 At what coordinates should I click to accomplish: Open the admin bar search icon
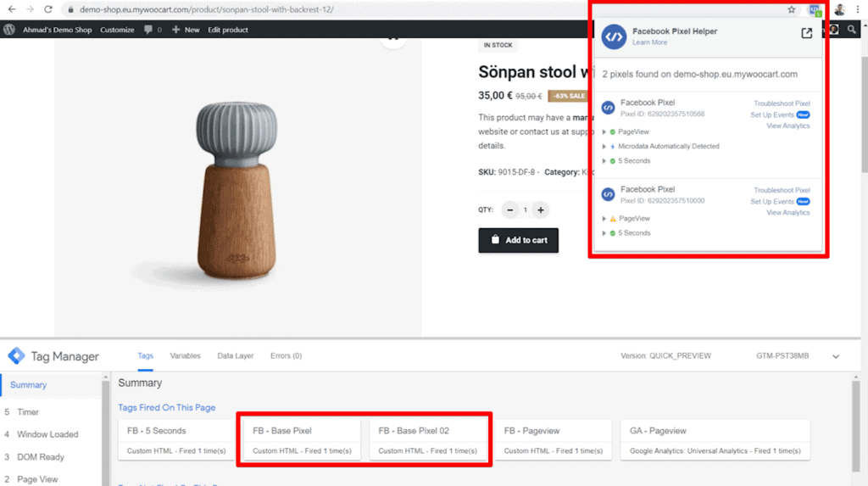pyautogui.click(x=851, y=30)
